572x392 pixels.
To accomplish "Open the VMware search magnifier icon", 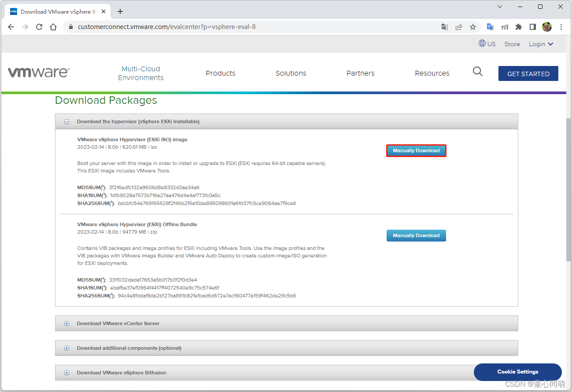I will click(477, 71).
